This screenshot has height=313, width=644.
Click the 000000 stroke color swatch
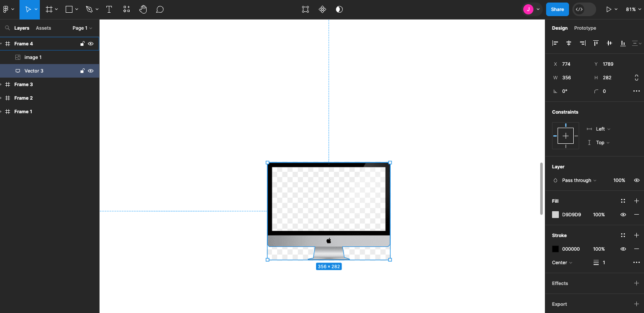555,249
